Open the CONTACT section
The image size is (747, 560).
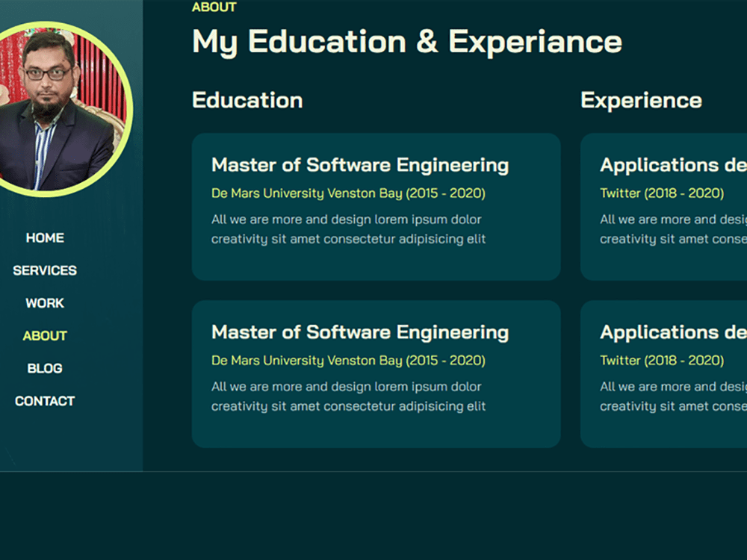44,401
